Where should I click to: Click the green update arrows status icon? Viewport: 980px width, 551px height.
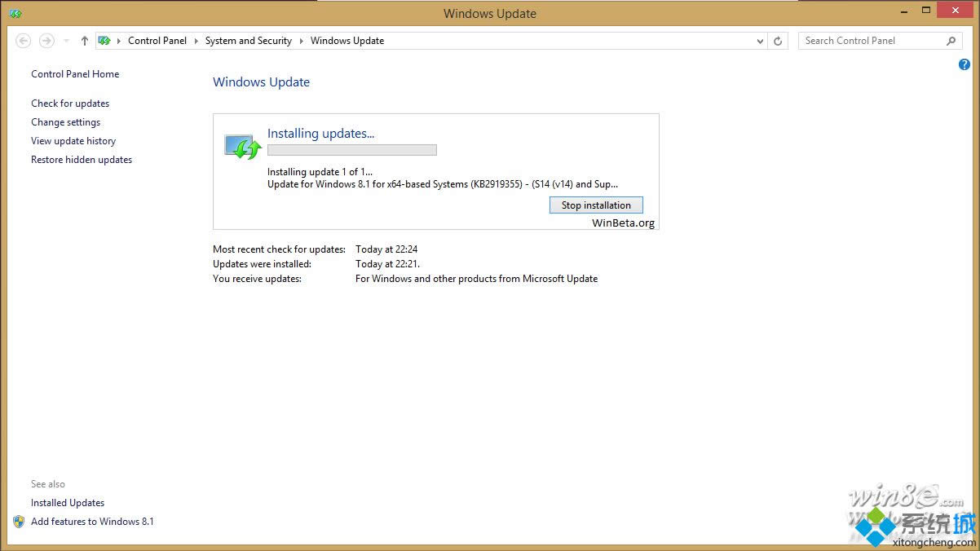tap(242, 147)
